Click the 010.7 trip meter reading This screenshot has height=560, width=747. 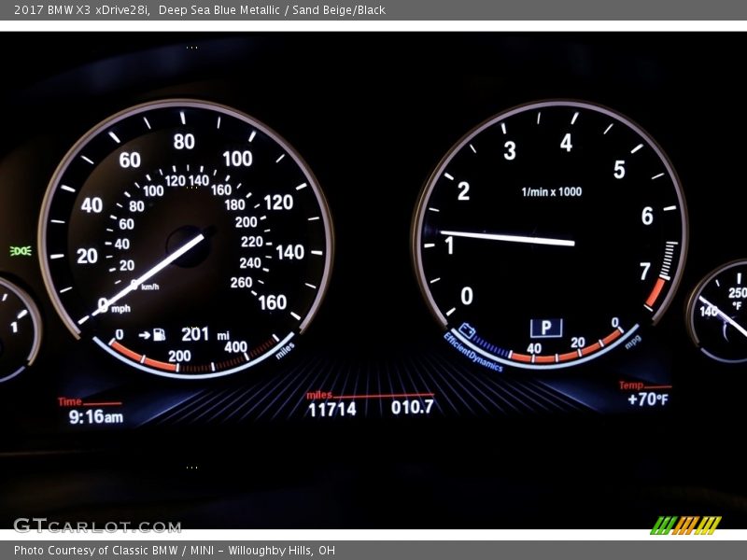[412, 407]
